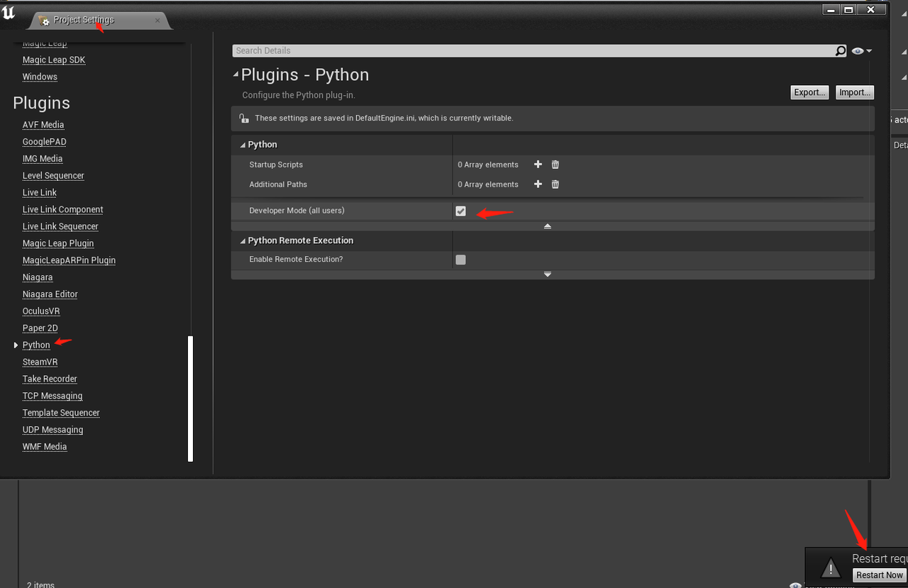Open Take Recorder settings
The height and width of the screenshot is (588, 908).
[50, 379]
